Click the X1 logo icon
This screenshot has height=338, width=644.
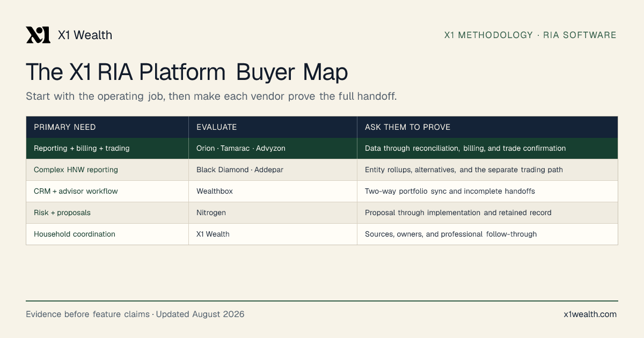38,35
